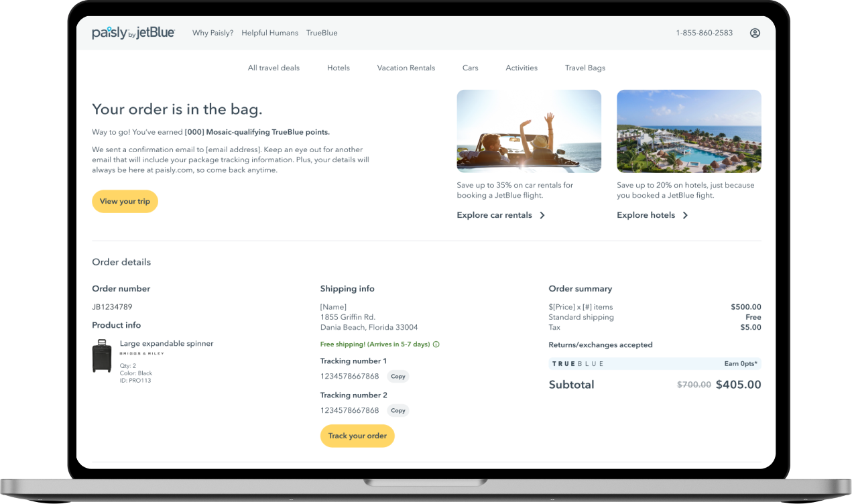Image resolution: width=852 pixels, height=504 pixels.
Task: Open the All travel deals tab
Action: 273,68
